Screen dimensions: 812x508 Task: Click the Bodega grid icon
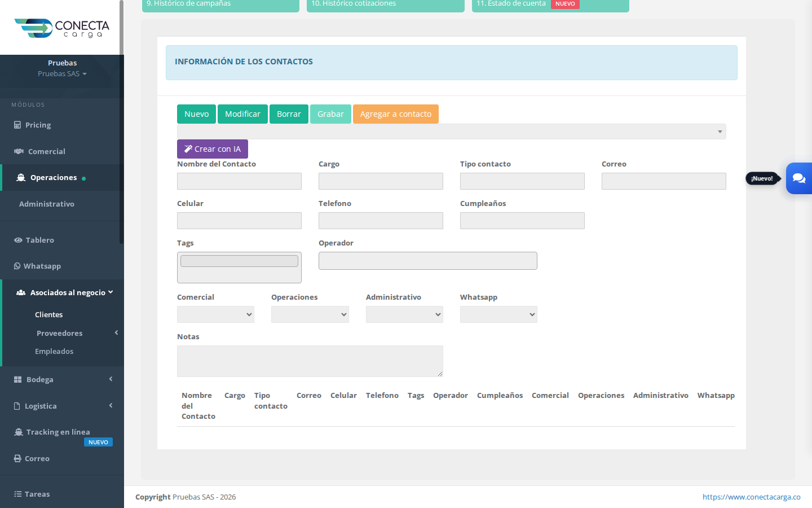pyautogui.click(x=18, y=379)
